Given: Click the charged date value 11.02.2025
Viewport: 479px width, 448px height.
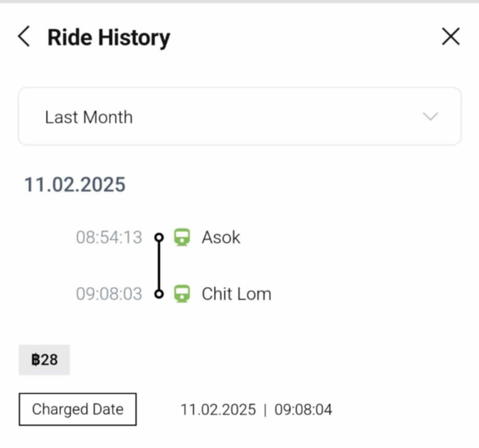Looking at the screenshot, I should 218,410.
